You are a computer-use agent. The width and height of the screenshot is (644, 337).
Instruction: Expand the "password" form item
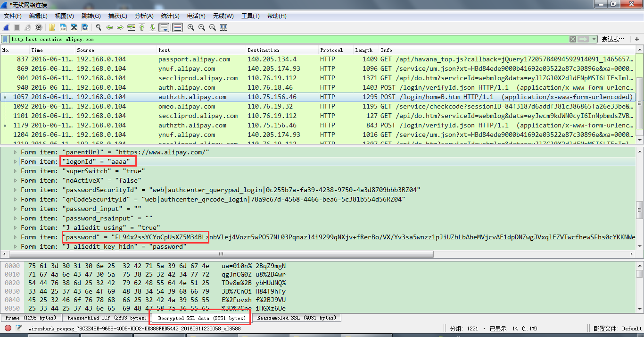(15, 237)
